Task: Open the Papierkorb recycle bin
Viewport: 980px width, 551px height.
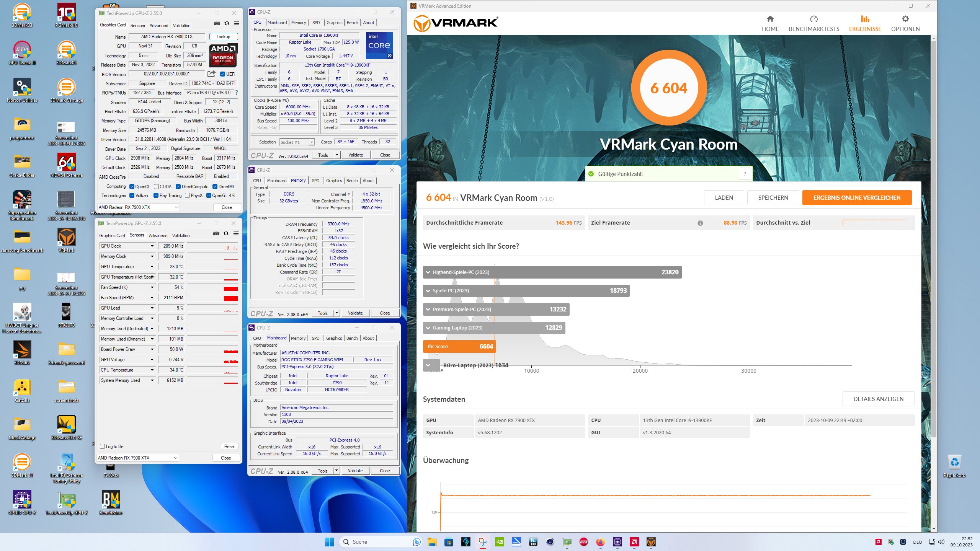Action: [x=954, y=465]
